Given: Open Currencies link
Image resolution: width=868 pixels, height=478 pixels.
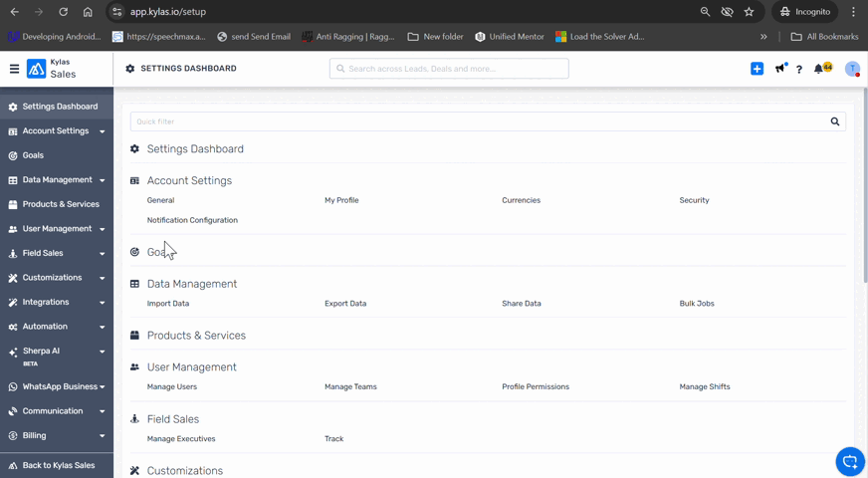Looking at the screenshot, I should coord(521,200).
